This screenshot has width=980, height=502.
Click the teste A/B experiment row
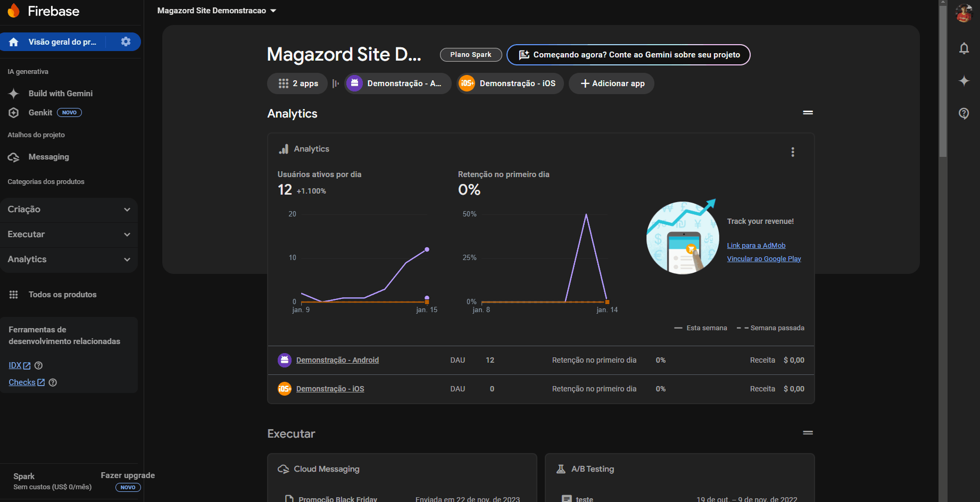(679, 499)
